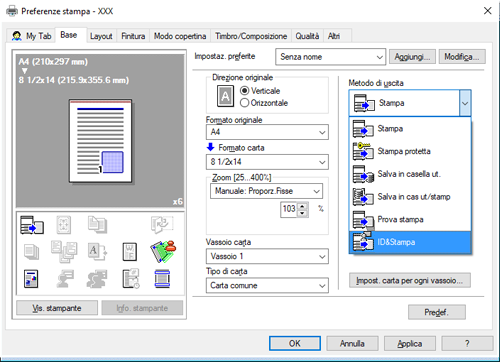Select Verticale orientation
500x362 pixels.
pos(260,91)
